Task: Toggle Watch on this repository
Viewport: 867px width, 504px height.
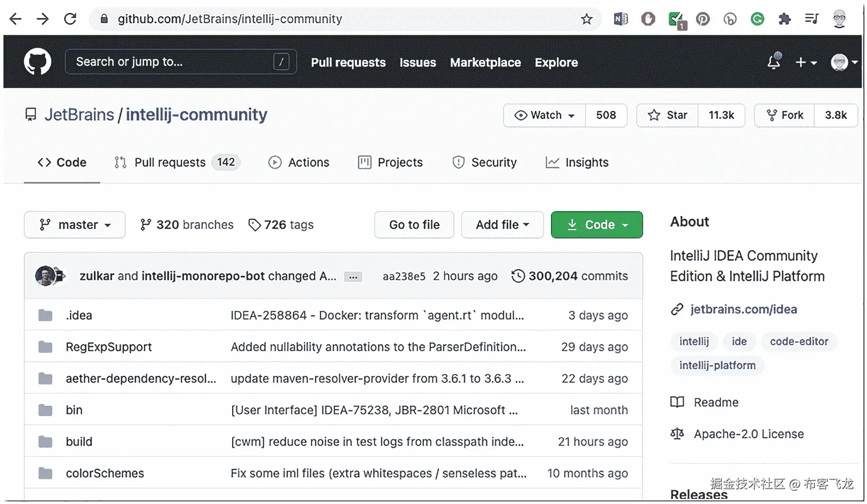Action: coord(545,116)
